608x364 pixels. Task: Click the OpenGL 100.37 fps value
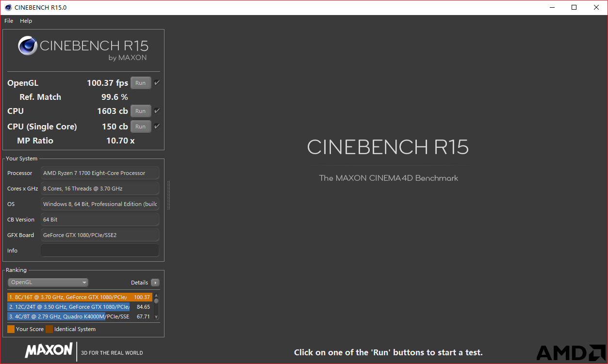click(x=107, y=83)
